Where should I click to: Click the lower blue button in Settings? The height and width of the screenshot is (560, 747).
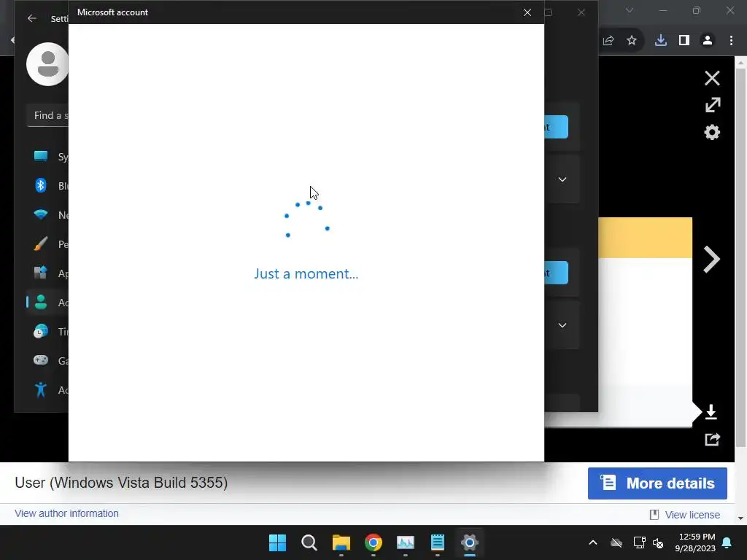point(557,273)
